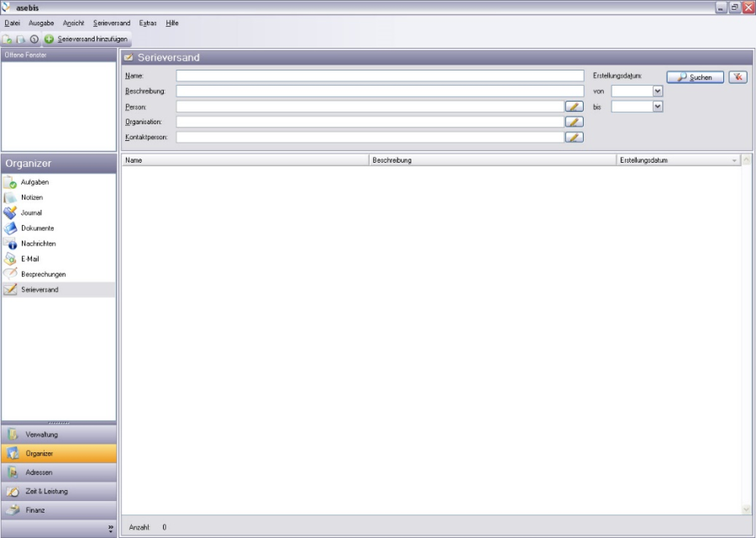Open Journal in the Organizer list

(x=31, y=213)
